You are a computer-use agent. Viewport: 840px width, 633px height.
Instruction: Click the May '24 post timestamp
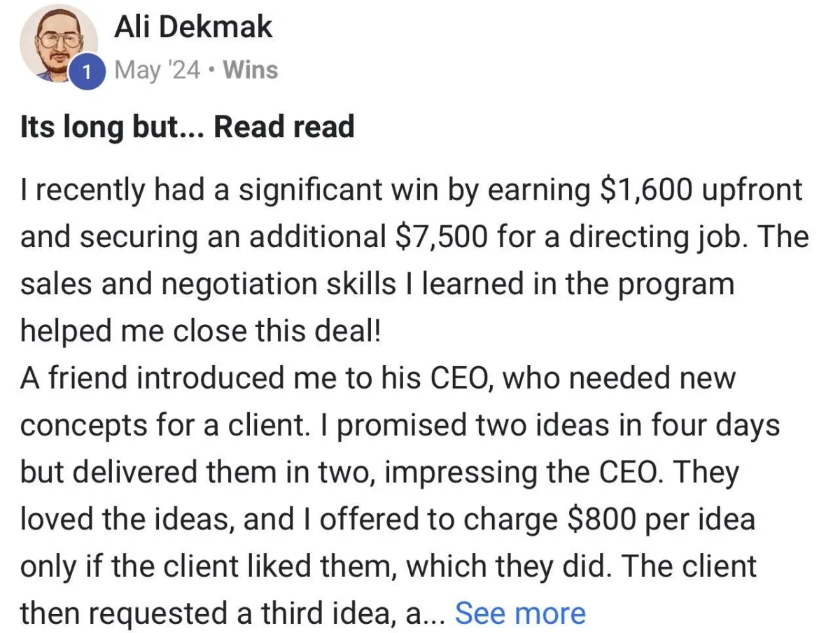(x=157, y=70)
